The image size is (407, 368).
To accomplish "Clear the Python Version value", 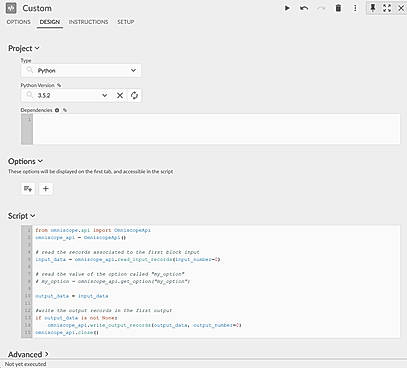I will 120,95.
